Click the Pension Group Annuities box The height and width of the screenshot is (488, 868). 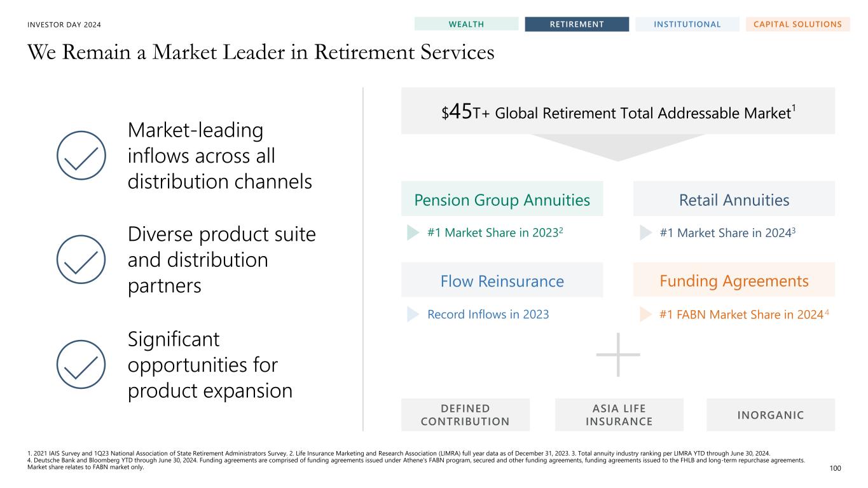pyautogui.click(x=502, y=200)
